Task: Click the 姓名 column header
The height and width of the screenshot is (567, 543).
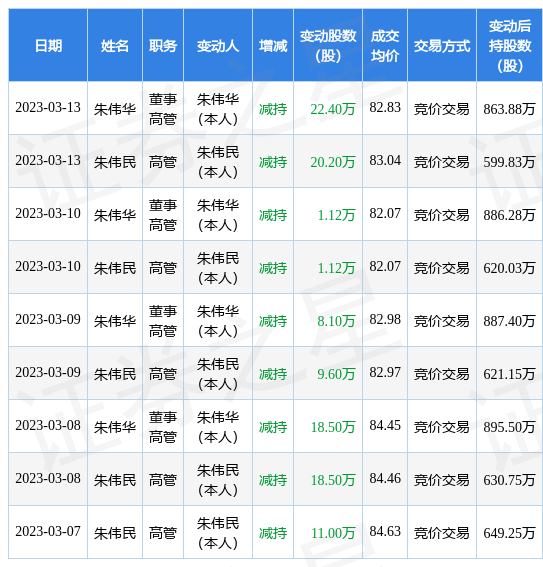Action: pyautogui.click(x=115, y=46)
